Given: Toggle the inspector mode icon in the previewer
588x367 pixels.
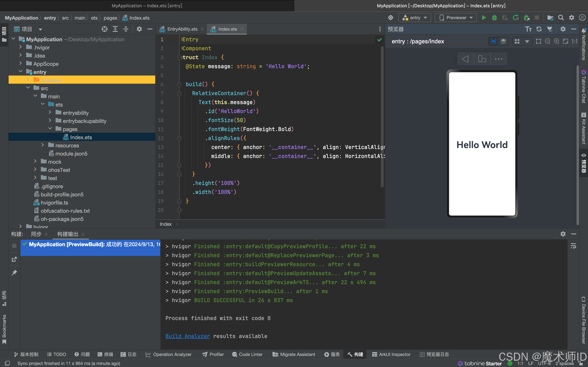Looking at the screenshot, I should point(493,41).
